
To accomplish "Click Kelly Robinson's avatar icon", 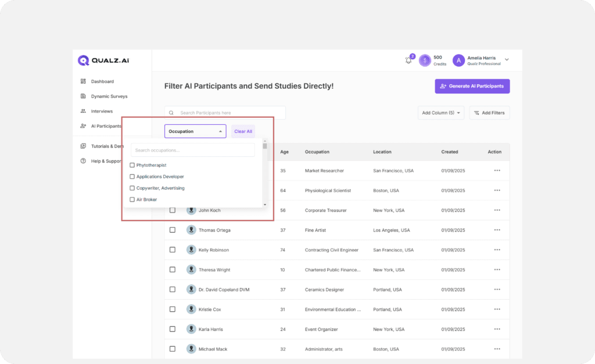I will 191,250.
